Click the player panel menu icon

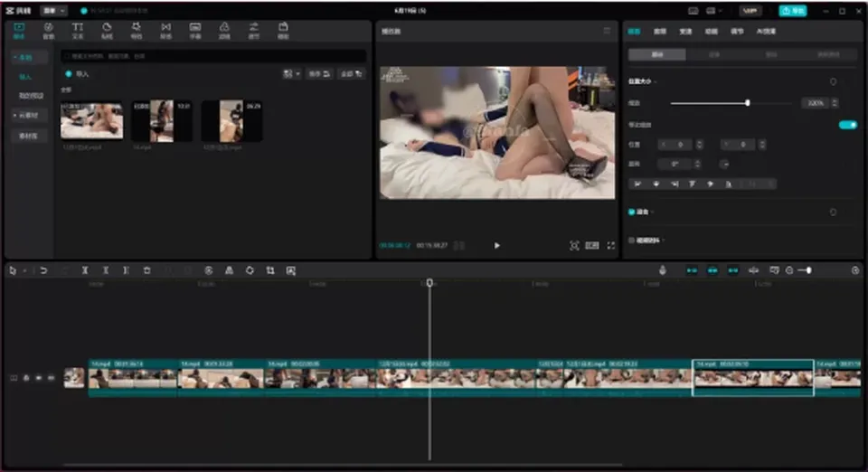pyautogui.click(x=607, y=31)
